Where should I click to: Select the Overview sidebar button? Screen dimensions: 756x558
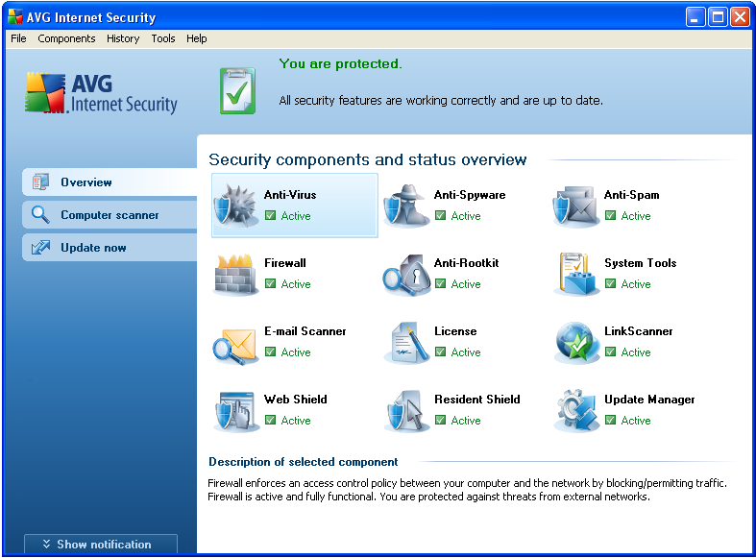(110, 182)
